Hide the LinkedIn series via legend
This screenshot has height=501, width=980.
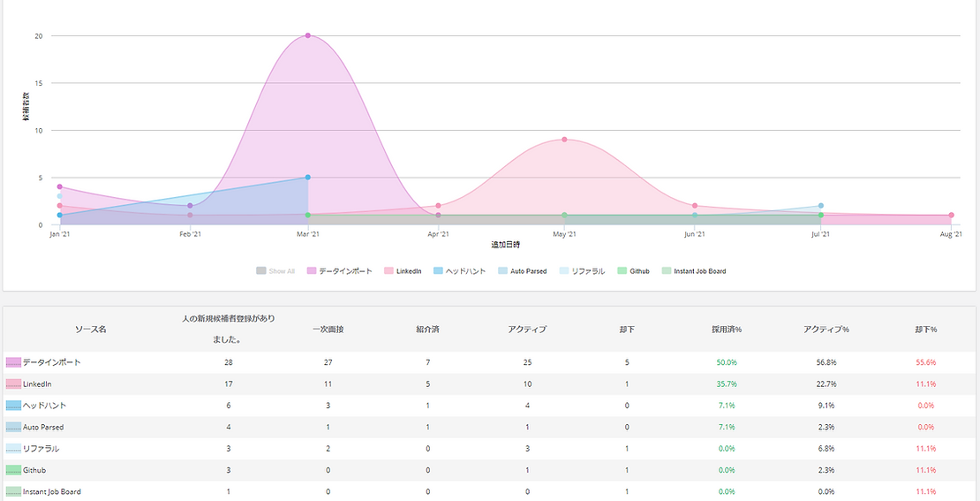coord(402,271)
